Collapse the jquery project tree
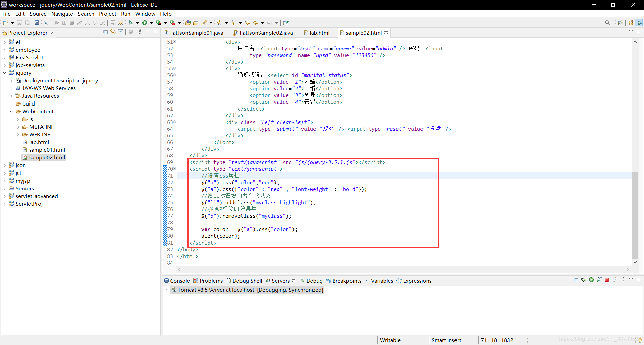 pos(4,73)
